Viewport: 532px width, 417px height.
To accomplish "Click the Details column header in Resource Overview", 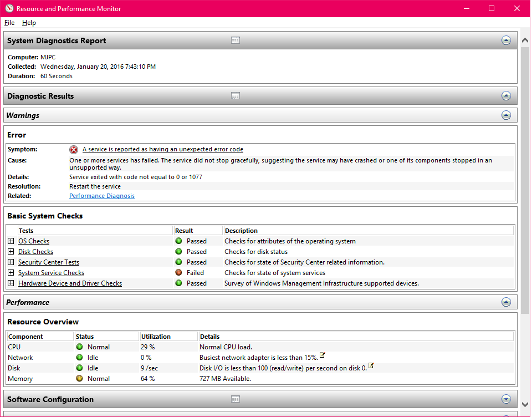I will click(356, 337).
